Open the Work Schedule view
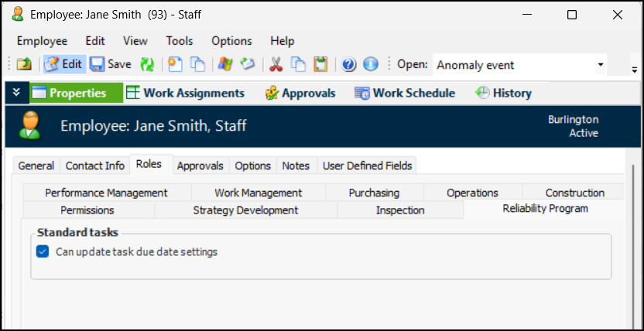The image size is (644, 331). tap(405, 93)
